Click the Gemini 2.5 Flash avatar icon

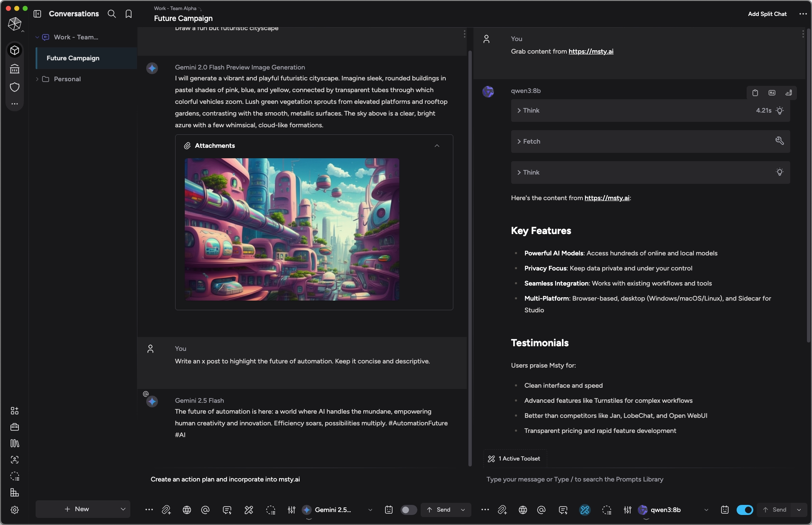pyautogui.click(x=152, y=401)
